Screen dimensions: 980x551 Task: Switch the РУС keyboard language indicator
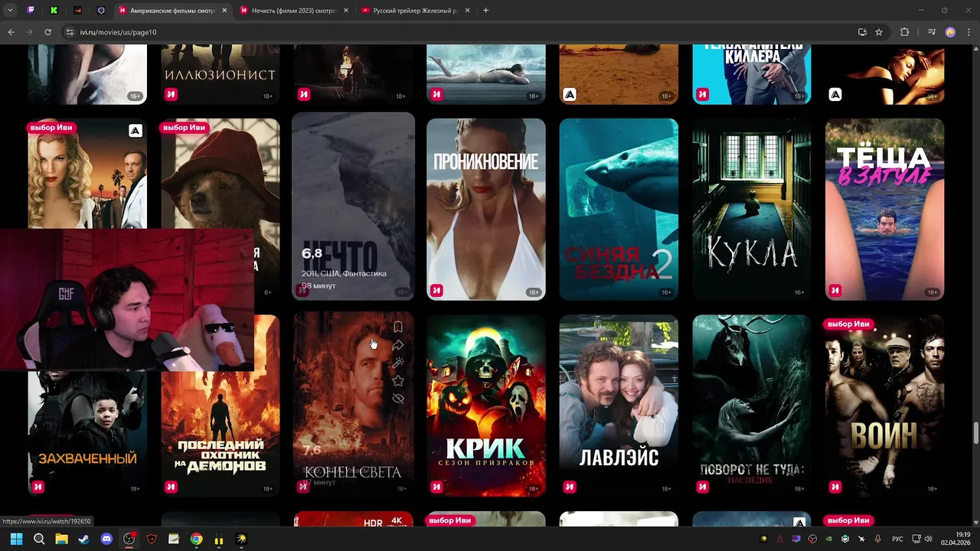[898, 539]
